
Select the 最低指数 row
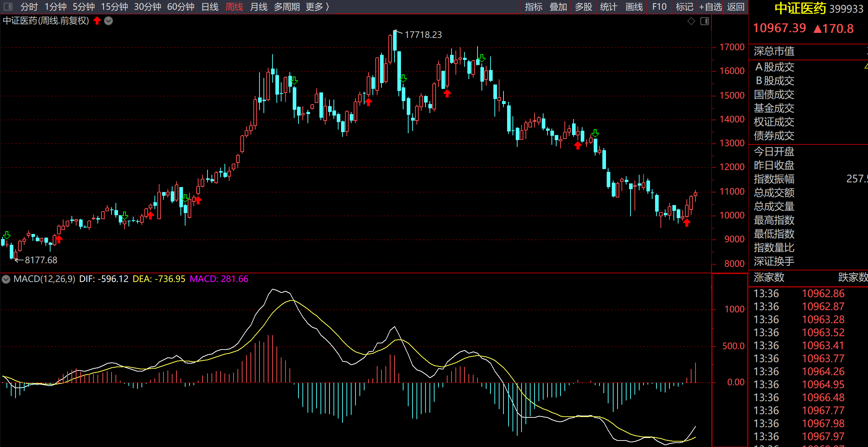[x=808, y=234]
